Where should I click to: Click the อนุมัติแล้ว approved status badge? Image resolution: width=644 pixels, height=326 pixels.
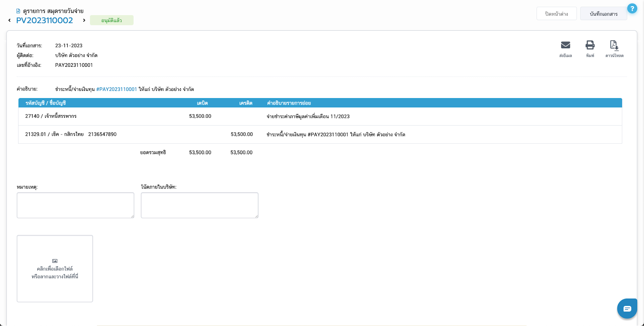111,21
